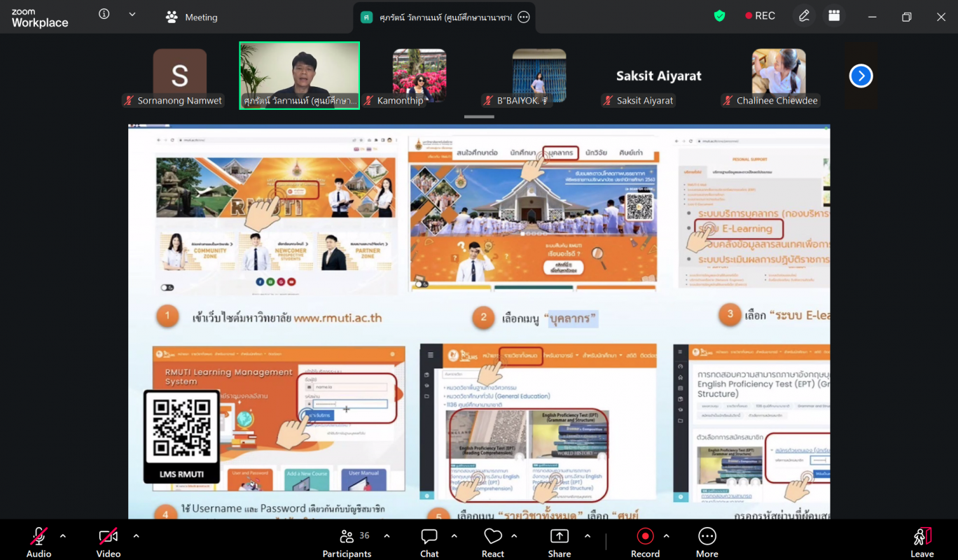Click the large Saksit Aiyarat name tile
The width and height of the screenshot is (958, 560).
[659, 76]
